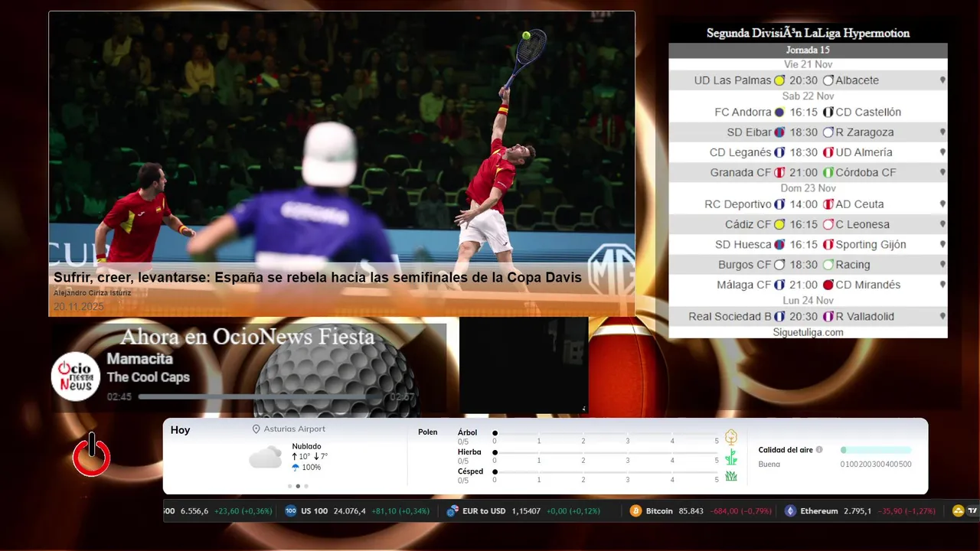Click the stadium pin on Cádiz CF row
980x551 pixels.
[942, 224]
